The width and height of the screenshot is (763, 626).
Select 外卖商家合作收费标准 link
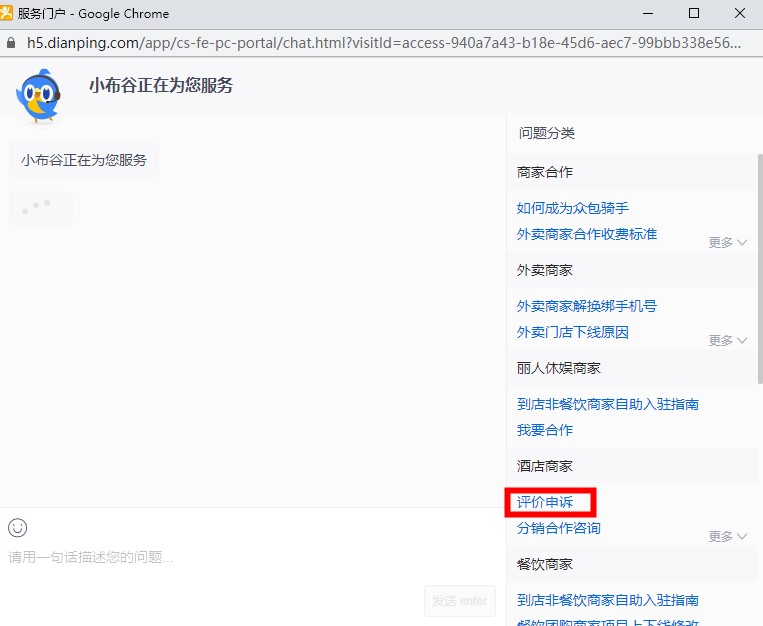[x=586, y=234]
